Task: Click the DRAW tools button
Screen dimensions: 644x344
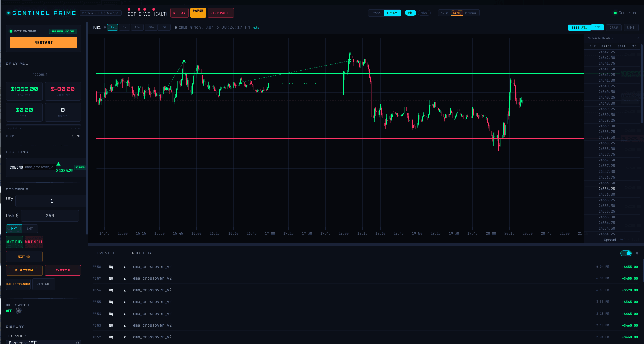Action: 614,28
